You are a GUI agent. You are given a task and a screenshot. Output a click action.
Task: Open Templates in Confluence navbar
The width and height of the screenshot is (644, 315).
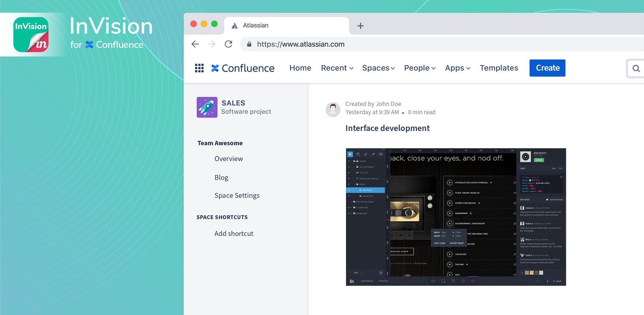[499, 68]
